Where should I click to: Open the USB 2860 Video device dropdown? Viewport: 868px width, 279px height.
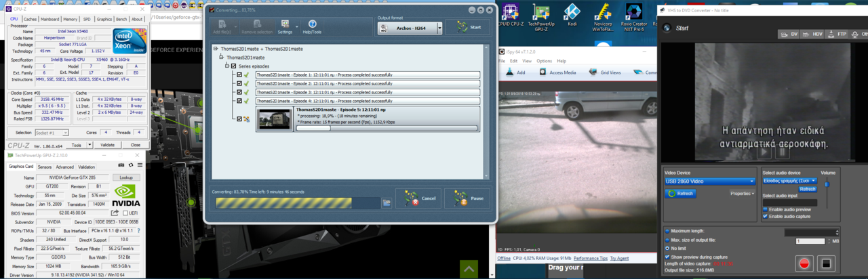point(709,181)
